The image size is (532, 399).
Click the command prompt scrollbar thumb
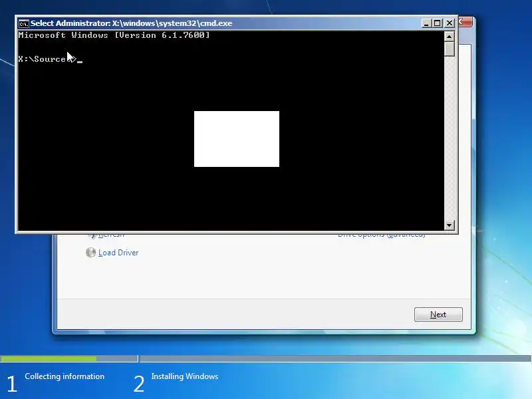click(x=450, y=49)
